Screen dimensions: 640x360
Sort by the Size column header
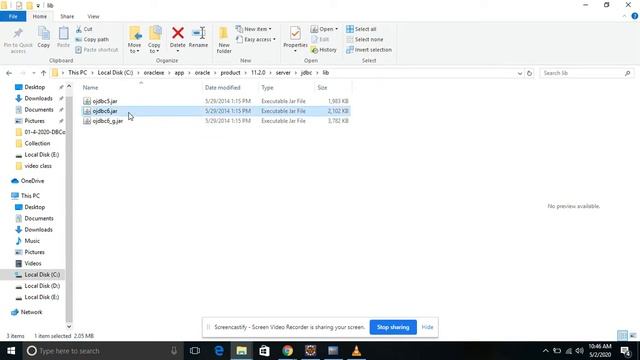click(322, 87)
